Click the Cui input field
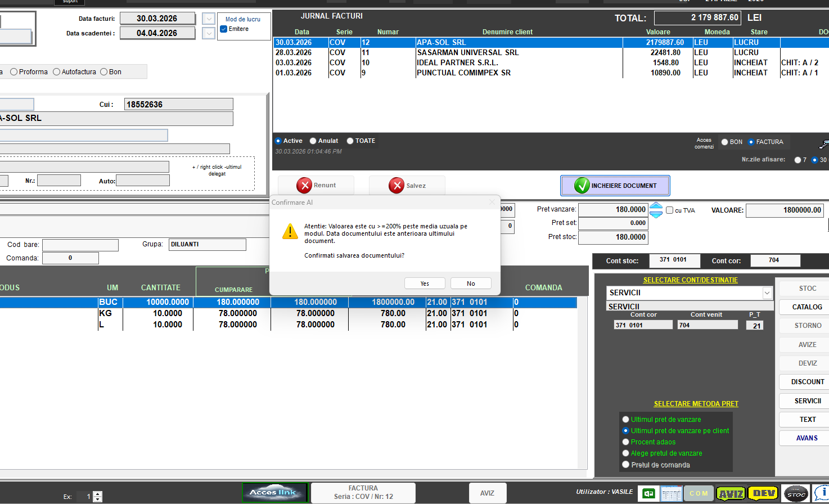 pos(178,105)
